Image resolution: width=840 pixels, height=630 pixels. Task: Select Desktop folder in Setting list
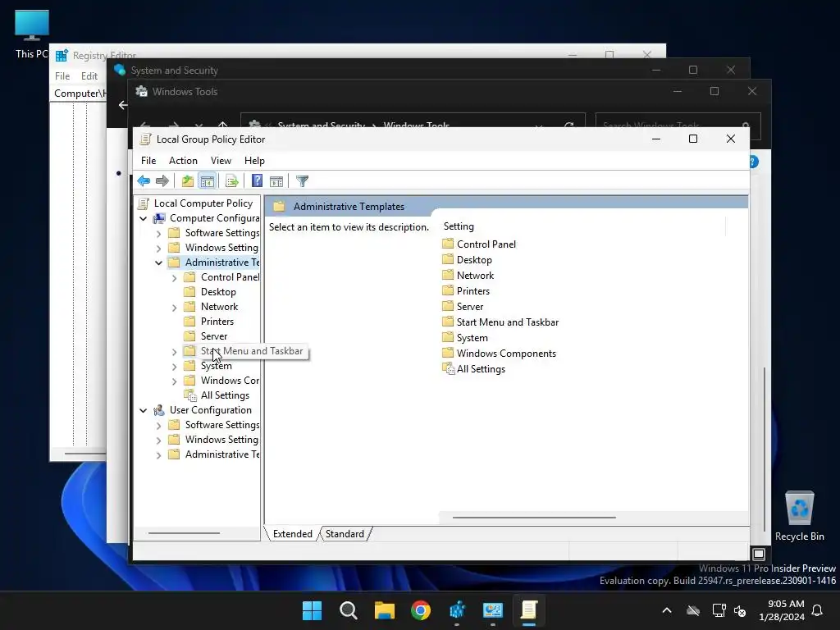click(474, 260)
